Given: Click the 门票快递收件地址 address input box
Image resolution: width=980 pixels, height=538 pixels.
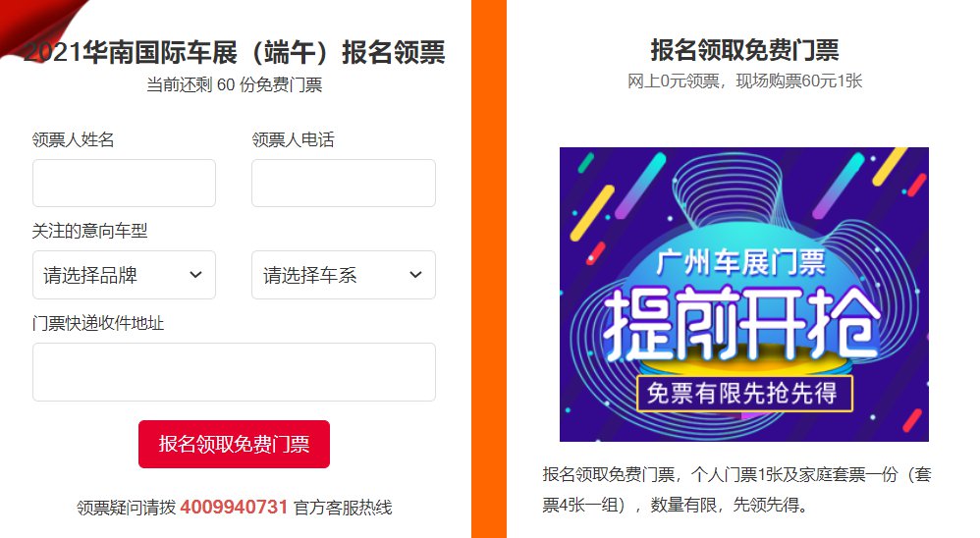Looking at the screenshot, I should tap(234, 372).
